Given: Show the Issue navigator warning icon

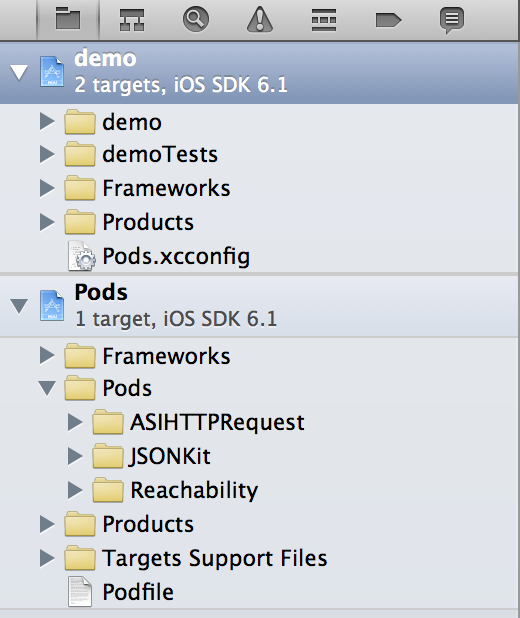Looking at the screenshot, I should pyautogui.click(x=260, y=19).
